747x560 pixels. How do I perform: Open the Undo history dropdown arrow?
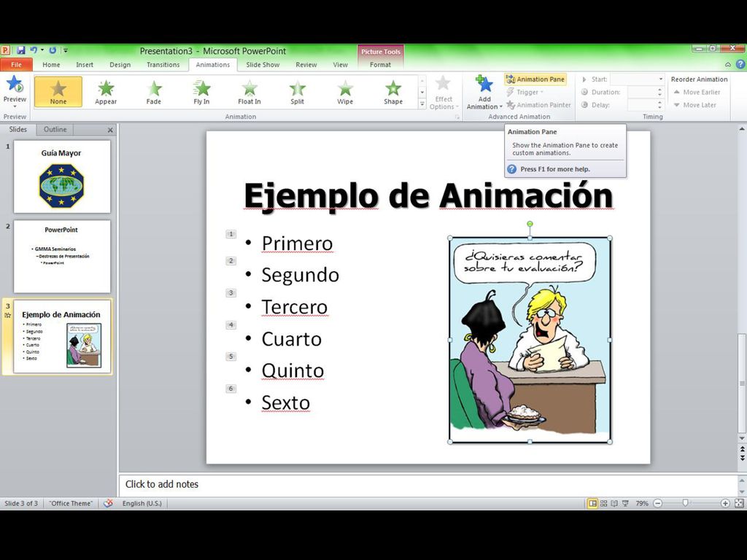point(42,50)
